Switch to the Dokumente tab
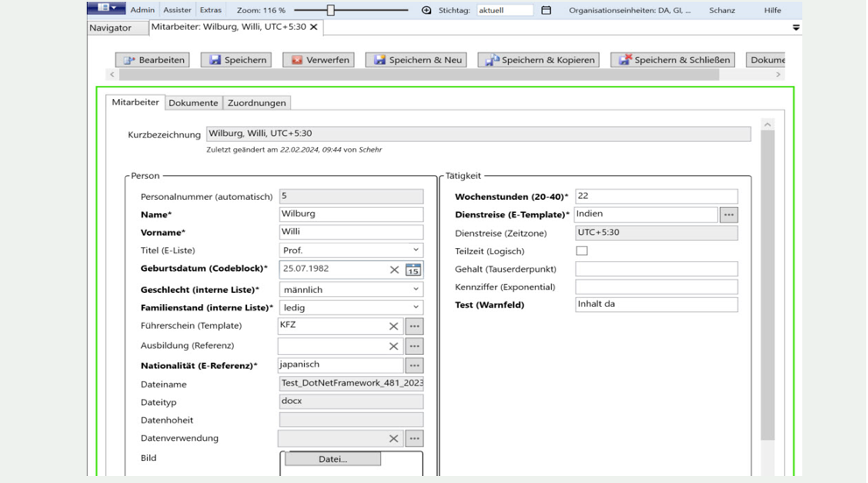Image resolution: width=868 pixels, height=483 pixels. [x=193, y=103]
